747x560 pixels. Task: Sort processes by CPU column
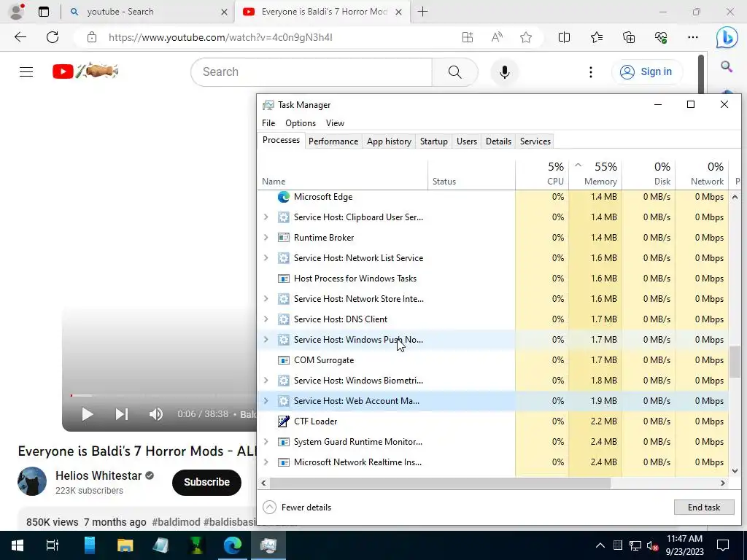542,174
